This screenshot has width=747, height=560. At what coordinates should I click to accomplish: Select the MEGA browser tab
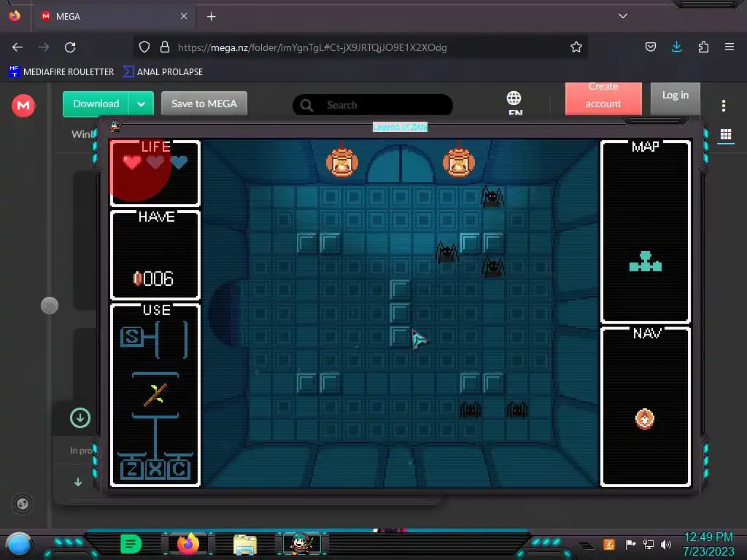[115, 16]
